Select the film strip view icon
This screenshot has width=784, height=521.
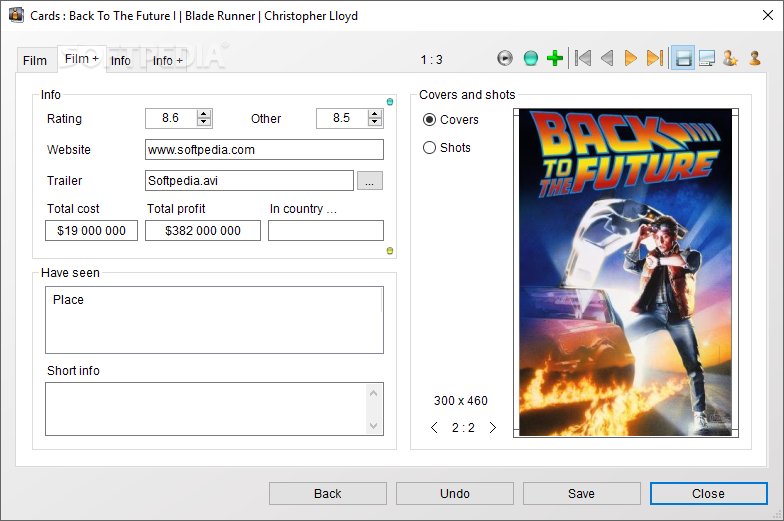[683, 58]
